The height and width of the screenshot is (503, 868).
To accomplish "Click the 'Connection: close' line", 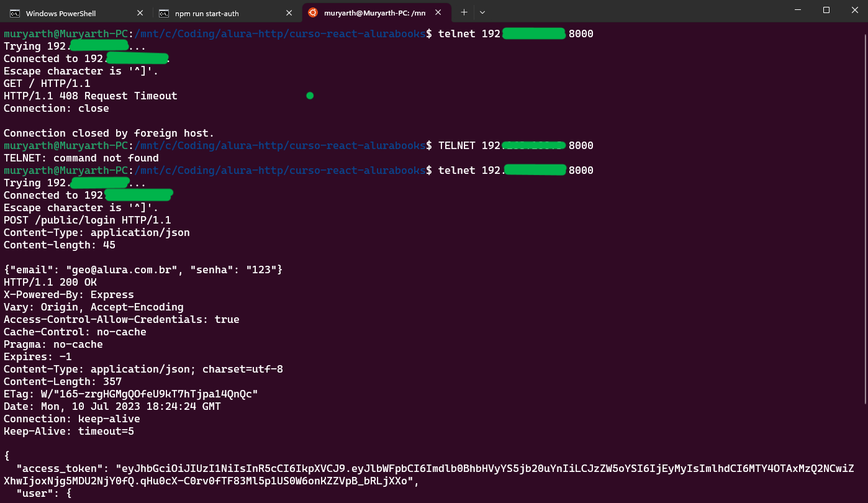I will [x=57, y=108].
